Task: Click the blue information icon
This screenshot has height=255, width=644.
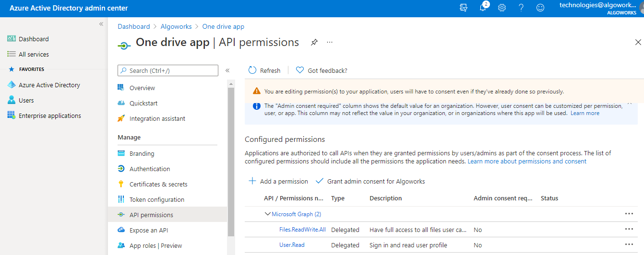Action: coord(256,106)
